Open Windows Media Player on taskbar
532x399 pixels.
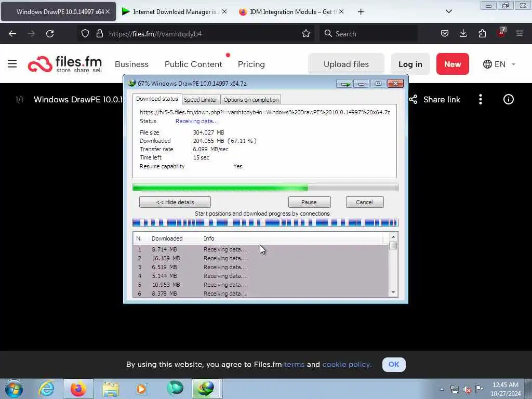[141, 389]
